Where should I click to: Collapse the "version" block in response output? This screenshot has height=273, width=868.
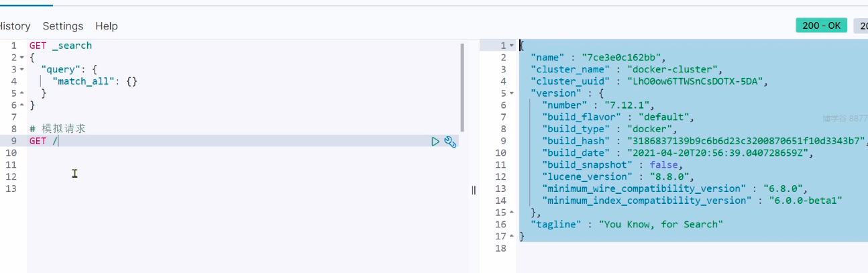click(512, 93)
